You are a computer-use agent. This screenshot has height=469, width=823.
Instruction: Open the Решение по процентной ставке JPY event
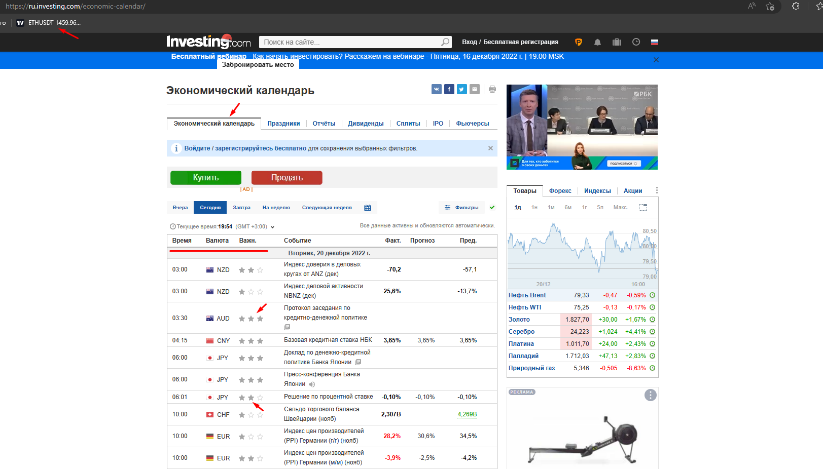click(x=328, y=397)
